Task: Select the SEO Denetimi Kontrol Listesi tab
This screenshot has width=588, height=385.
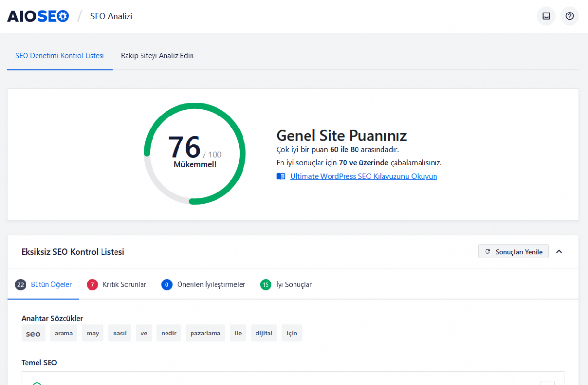Action: 60,56
